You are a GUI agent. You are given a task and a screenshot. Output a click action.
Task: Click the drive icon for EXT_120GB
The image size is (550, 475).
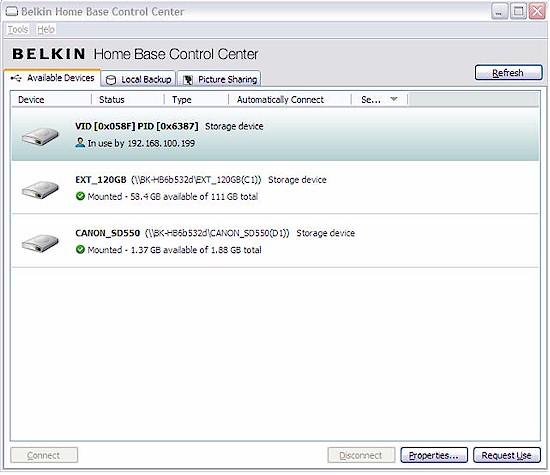click(40, 189)
